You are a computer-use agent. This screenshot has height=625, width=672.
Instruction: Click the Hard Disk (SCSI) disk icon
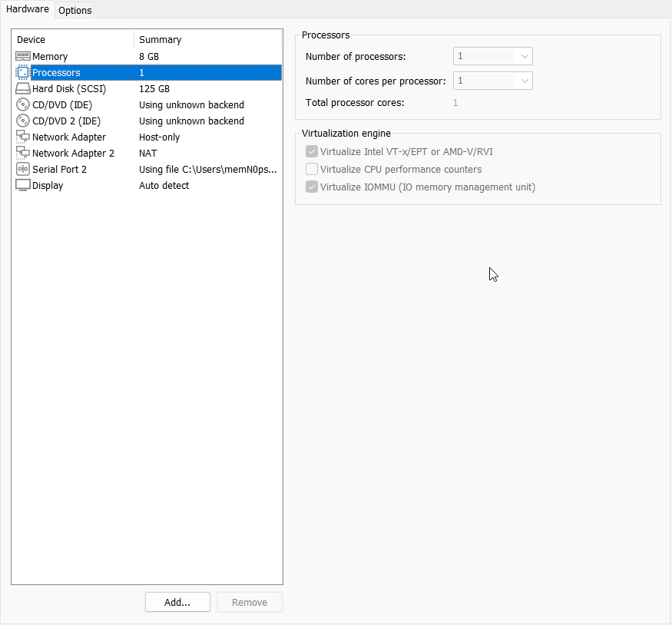[x=22, y=88]
